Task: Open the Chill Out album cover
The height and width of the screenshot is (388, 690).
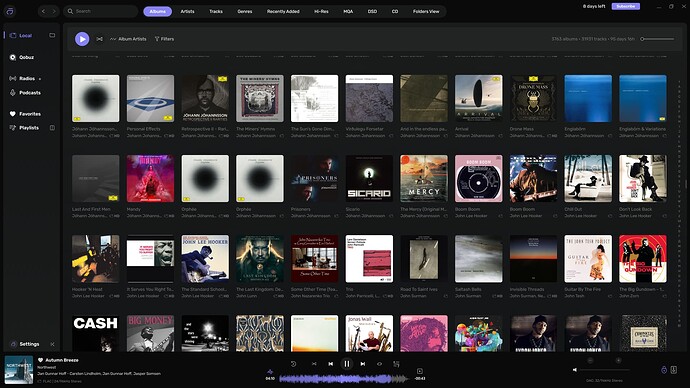Action: coord(588,179)
